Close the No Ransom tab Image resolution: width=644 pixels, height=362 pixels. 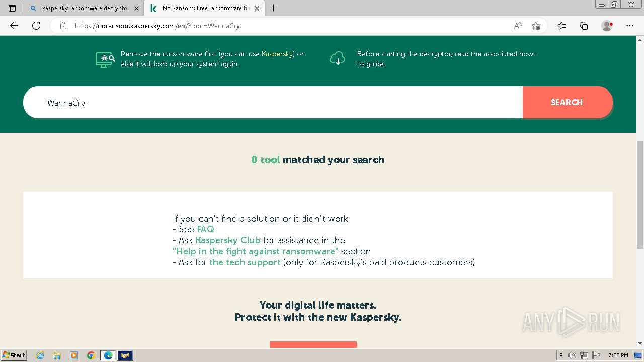point(257,8)
